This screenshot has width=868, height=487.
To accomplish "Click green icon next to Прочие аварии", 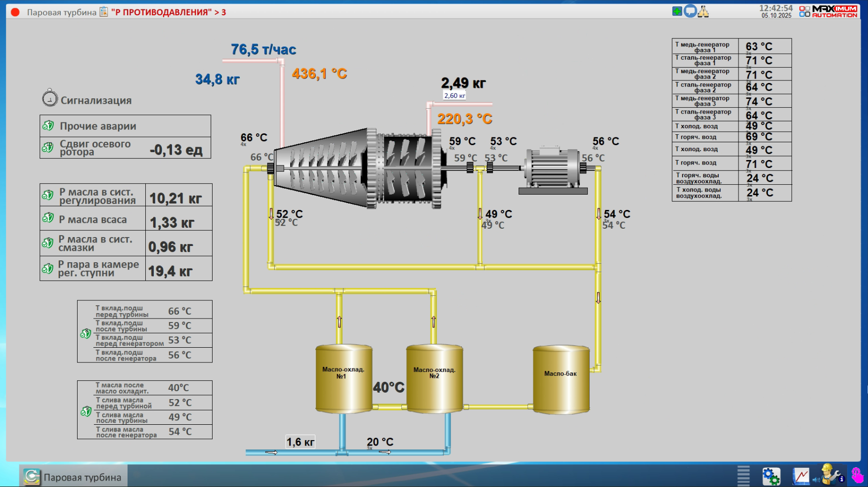I will tap(48, 125).
